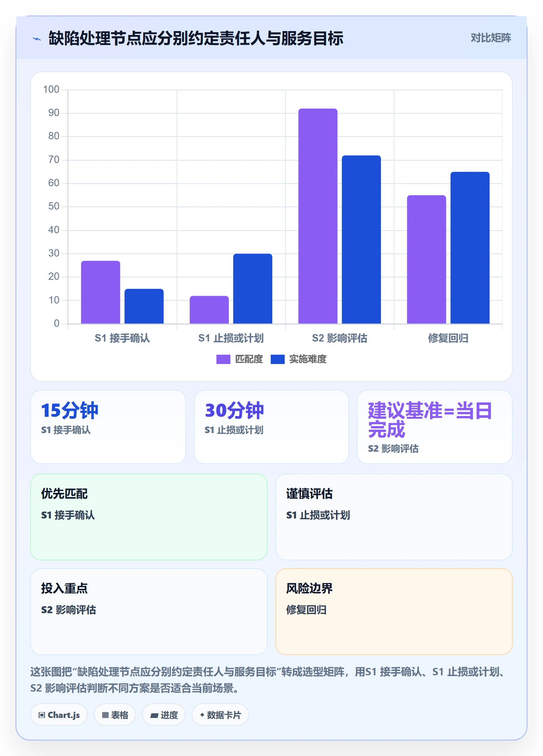Select the 投入重点 matrix card

coord(149,611)
